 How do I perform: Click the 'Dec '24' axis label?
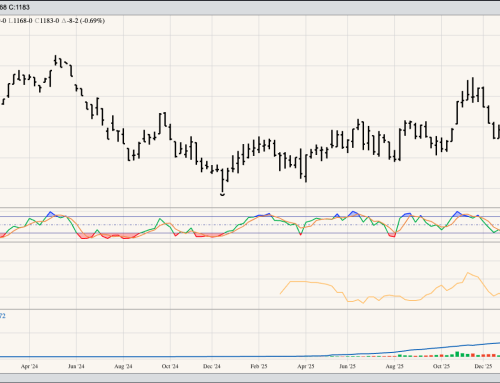tap(212, 366)
